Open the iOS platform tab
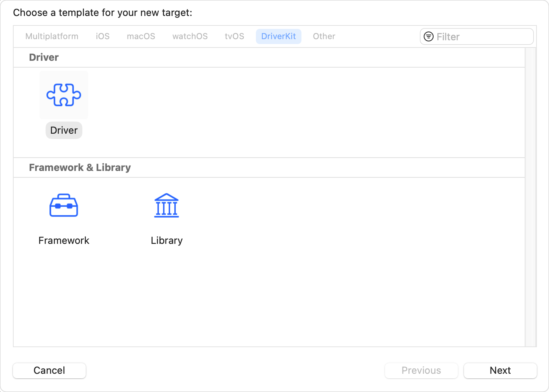Viewport: 549px width, 392px height. (x=103, y=36)
